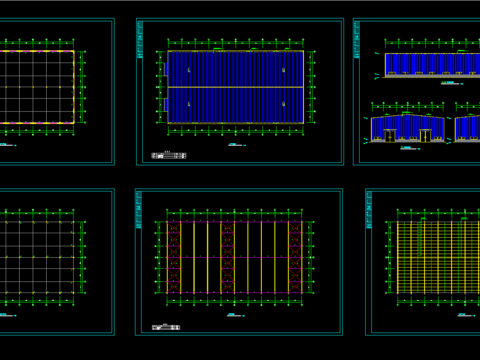Click the right door on the gable elevation
480x360 pixels.
click(425, 136)
